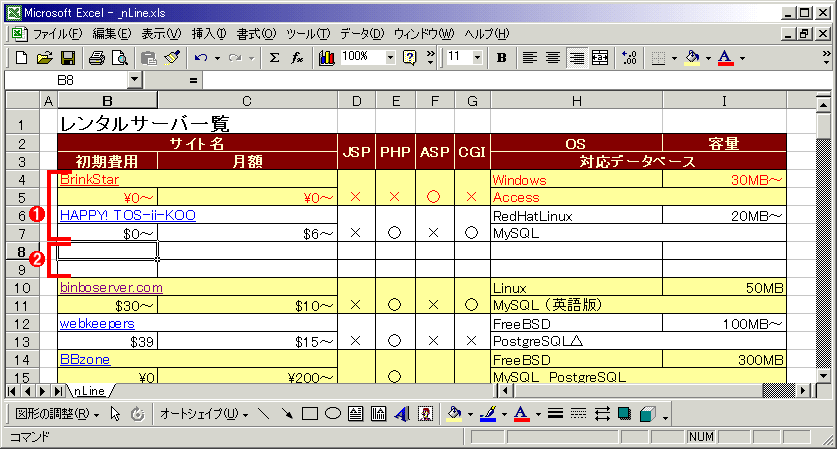Open the Office Assistant help icon

pyautogui.click(x=409, y=58)
